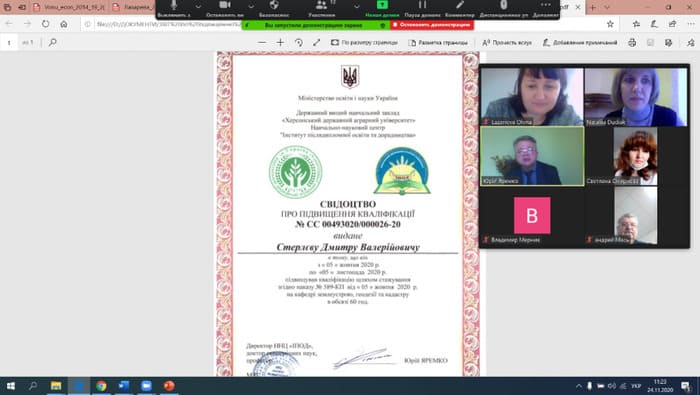
Task: Zoom out PDF with minus icon
Action: coord(262,42)
